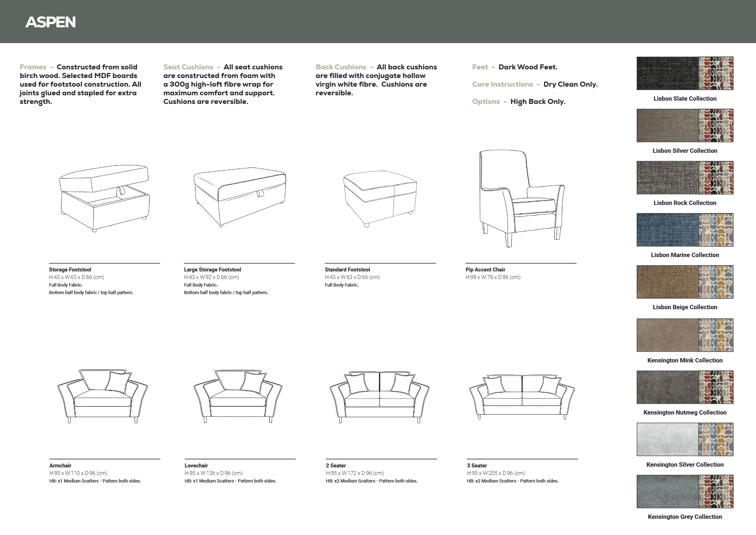Click the Pip Accent Chair dimensions text
The height and width of the screenshot is (535, 756).
[493, 277]
